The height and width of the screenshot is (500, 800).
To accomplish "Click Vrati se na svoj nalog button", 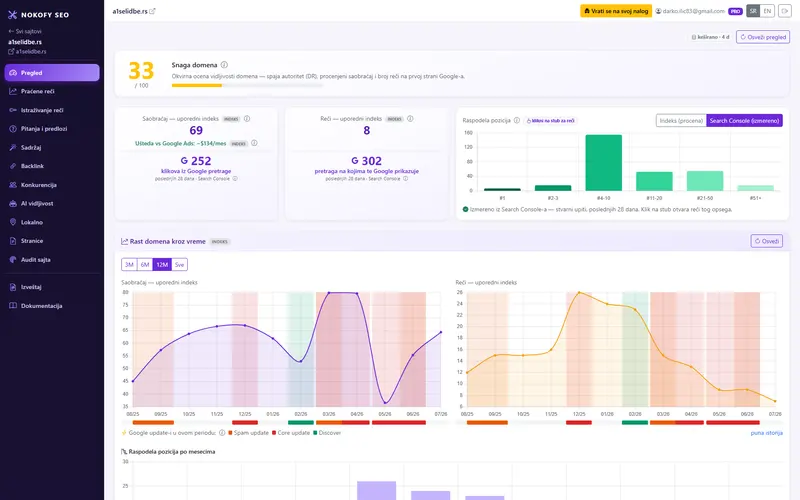I will [616, 11].
